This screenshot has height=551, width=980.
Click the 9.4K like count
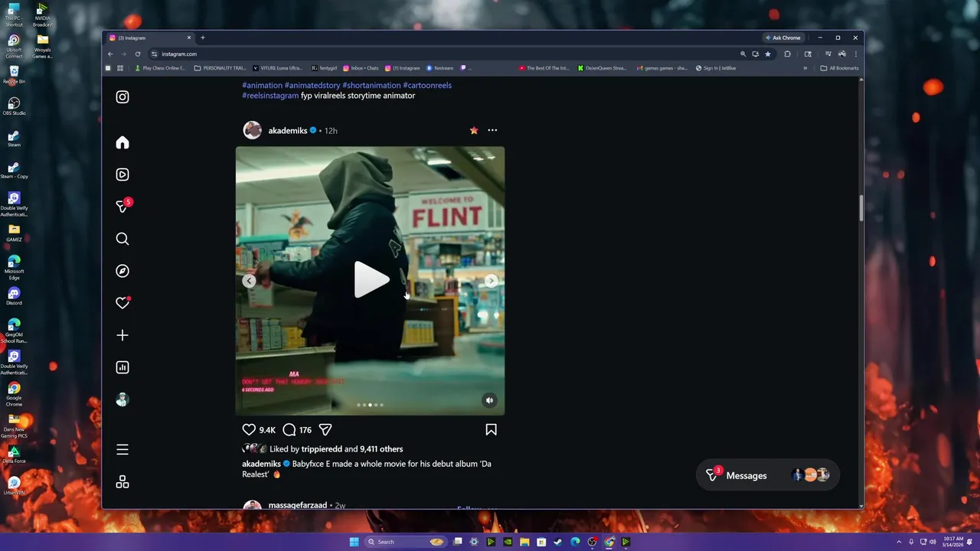pos(267,430)
